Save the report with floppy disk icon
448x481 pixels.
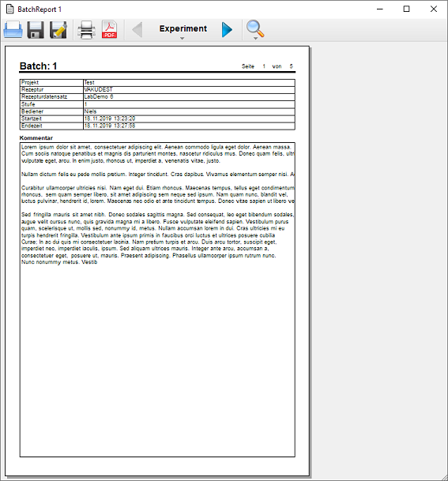pyautogui.click(x=36, y=30)
